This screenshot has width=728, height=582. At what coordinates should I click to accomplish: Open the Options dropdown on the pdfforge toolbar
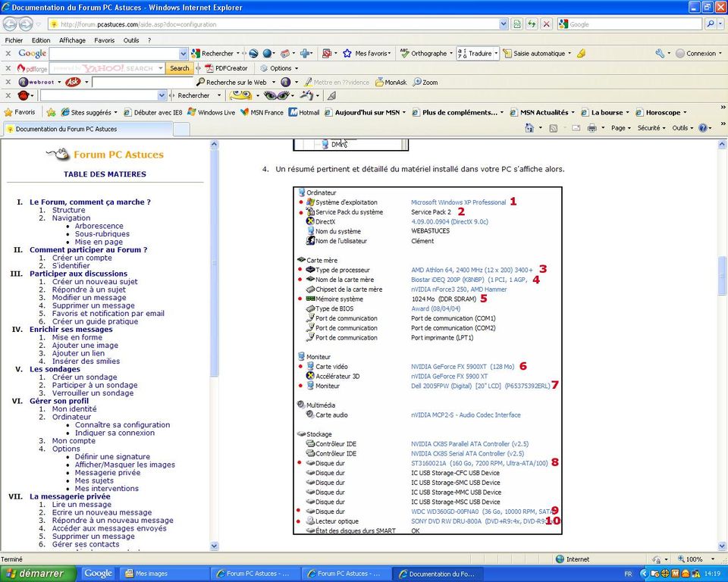click(281, 68)
